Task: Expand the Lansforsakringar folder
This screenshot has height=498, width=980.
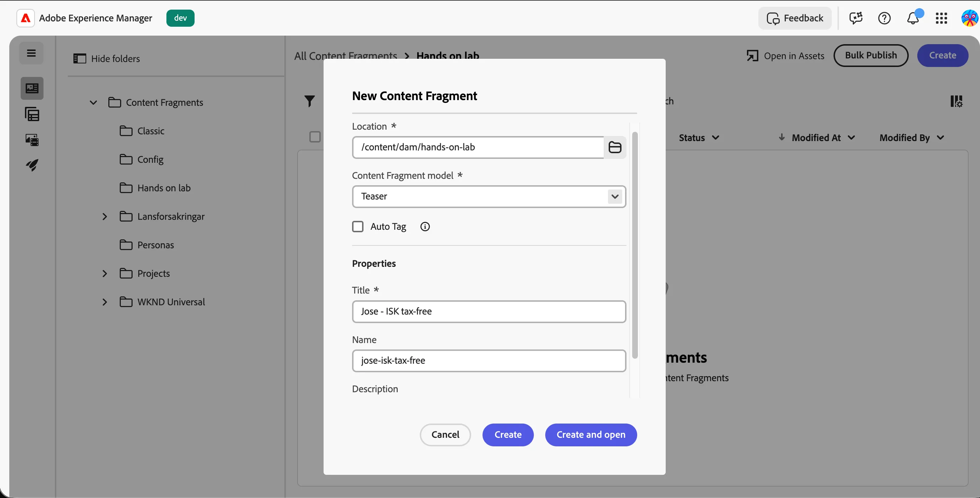Action: [x=105, y=217]
